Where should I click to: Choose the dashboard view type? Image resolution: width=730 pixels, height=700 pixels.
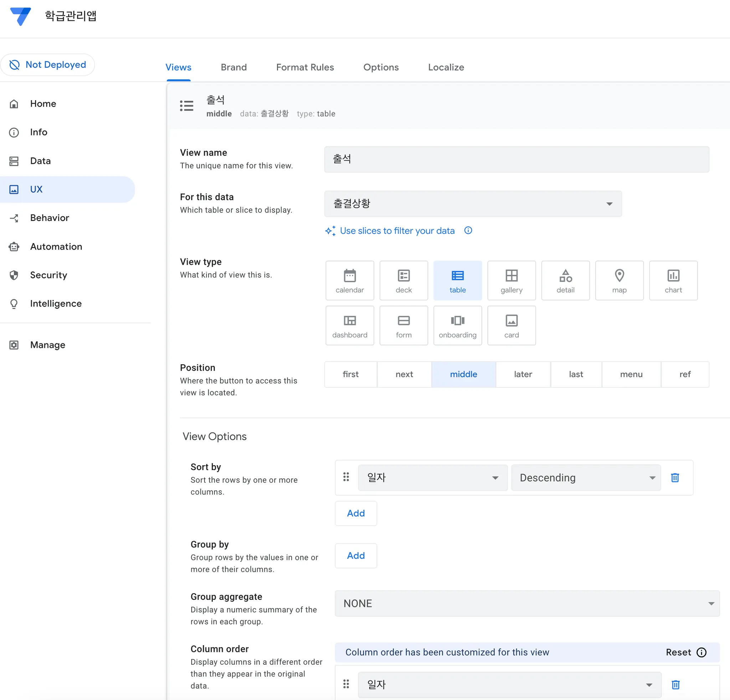pyautogui.click(x=349, y=325)
